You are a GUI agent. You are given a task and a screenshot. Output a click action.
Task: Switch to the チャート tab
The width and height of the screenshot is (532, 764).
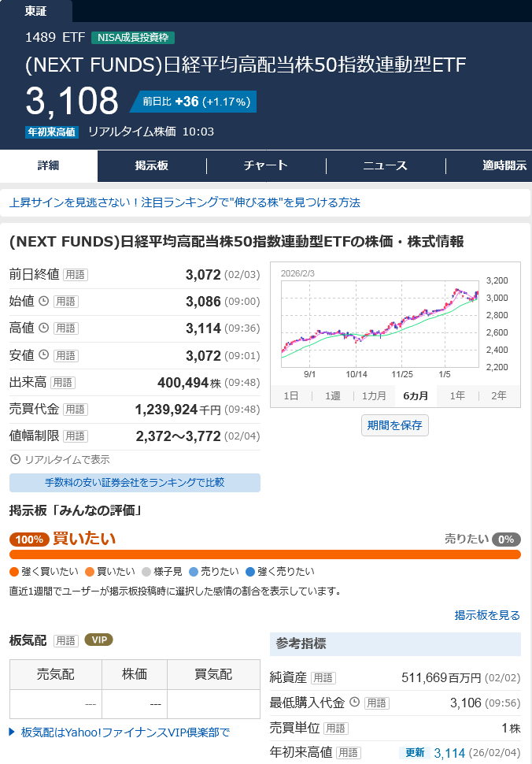point(265,165)
